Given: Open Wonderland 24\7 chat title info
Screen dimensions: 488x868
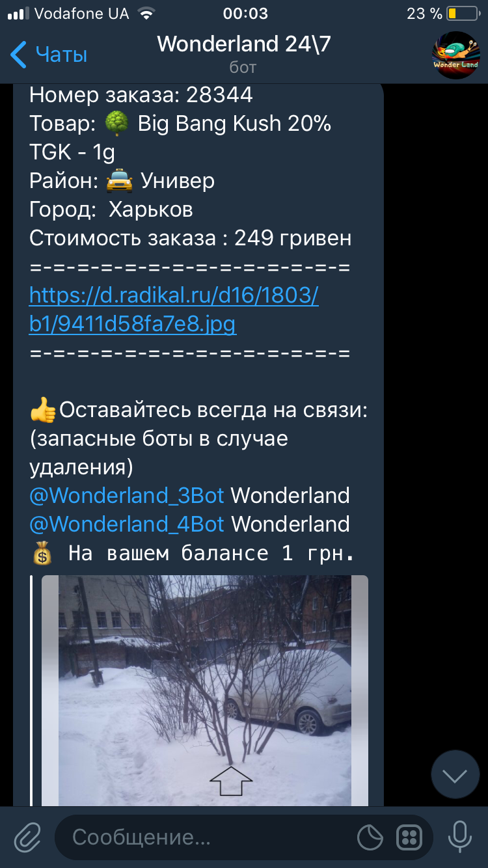Looking at the screenshot, I should 243,44.
